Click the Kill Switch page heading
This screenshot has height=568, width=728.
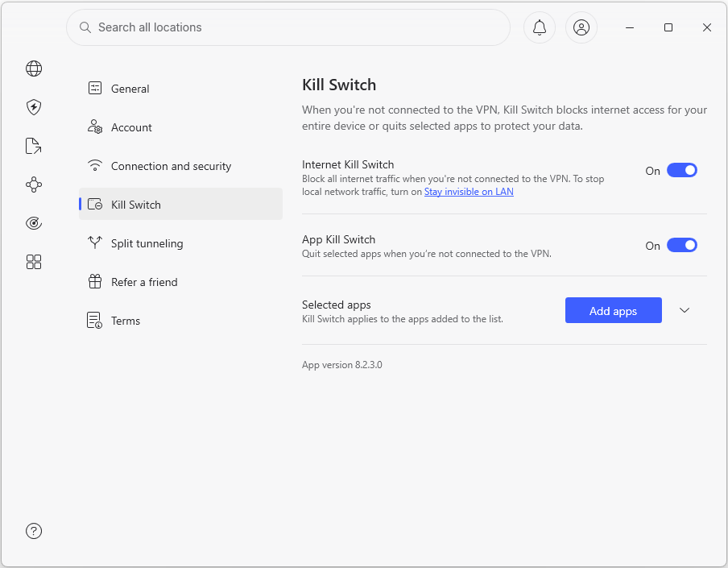tap(339, 85)
